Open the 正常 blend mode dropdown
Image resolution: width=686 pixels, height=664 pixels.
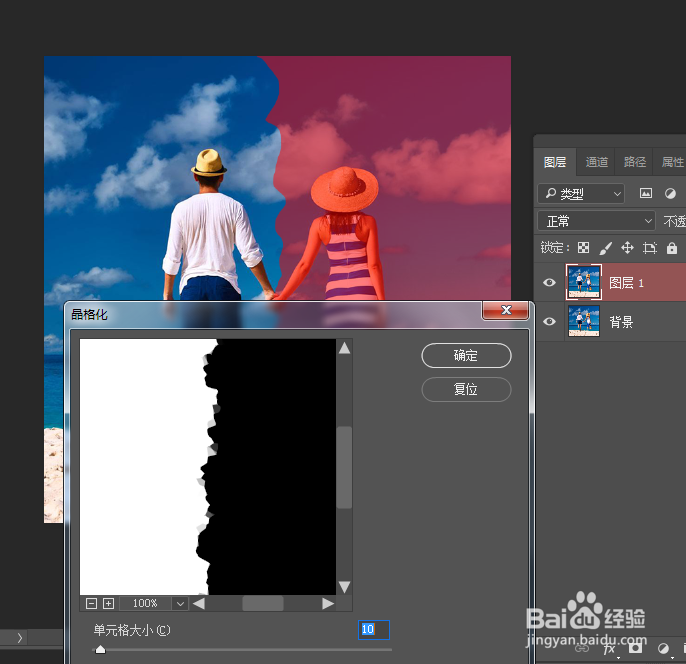(x=596, y=221)
